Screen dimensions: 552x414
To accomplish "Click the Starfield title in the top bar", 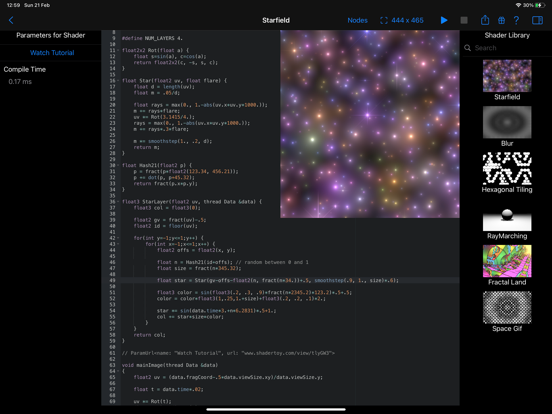I will click(x=276, y=20).
